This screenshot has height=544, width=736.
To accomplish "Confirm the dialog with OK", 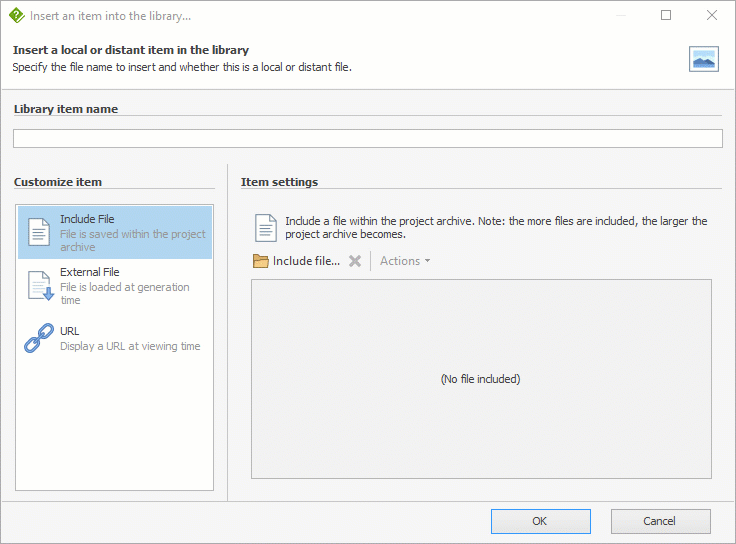I will (x=540, y=521).
